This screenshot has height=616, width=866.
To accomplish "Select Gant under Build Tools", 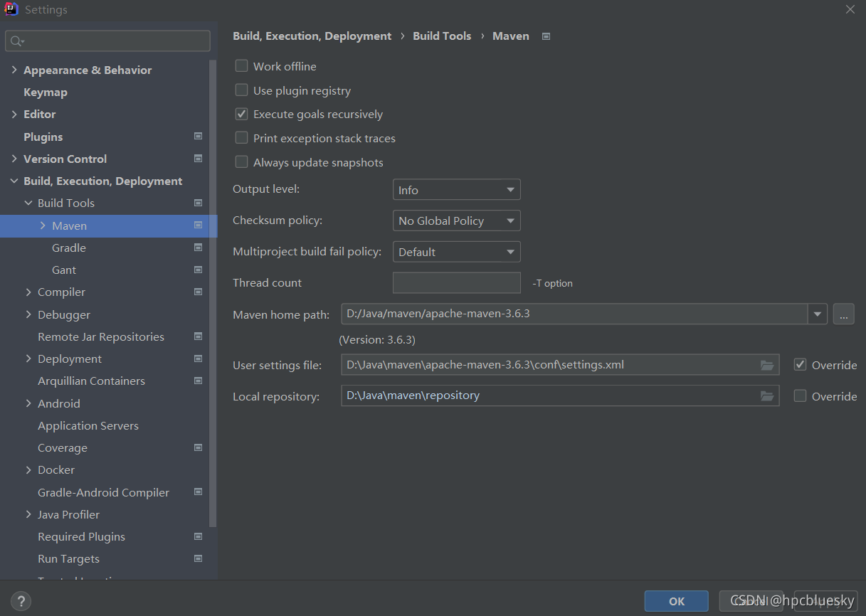I will [64, 270].
